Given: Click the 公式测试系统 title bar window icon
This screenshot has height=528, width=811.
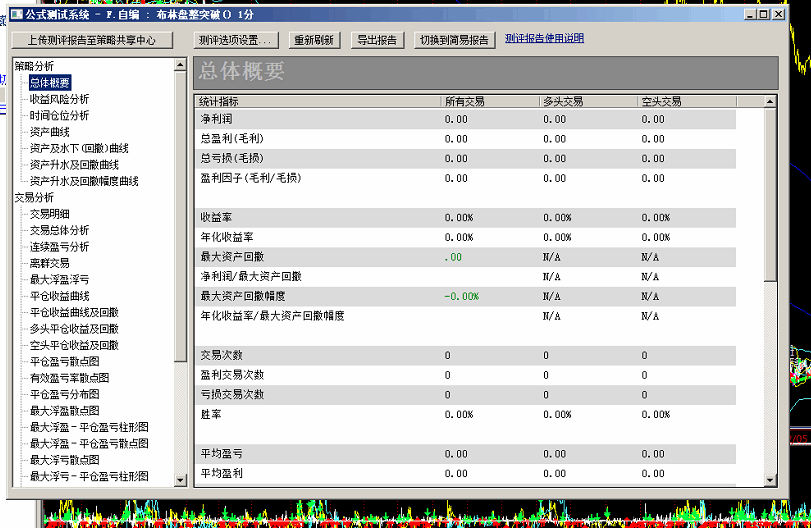Looking at the screenshot, I should [x=15, y=14].
